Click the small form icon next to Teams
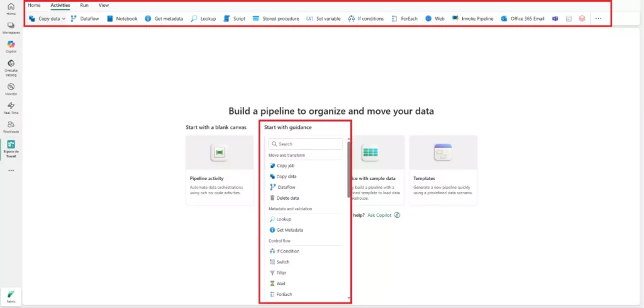The height and width of the screenshot is (308, 644). (569, 18)
